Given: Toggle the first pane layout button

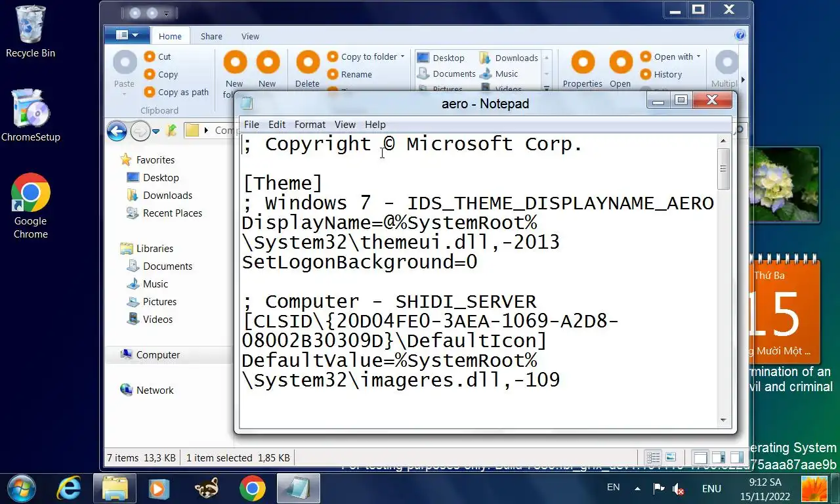Looking at the screenshot, I should [700, 457].
